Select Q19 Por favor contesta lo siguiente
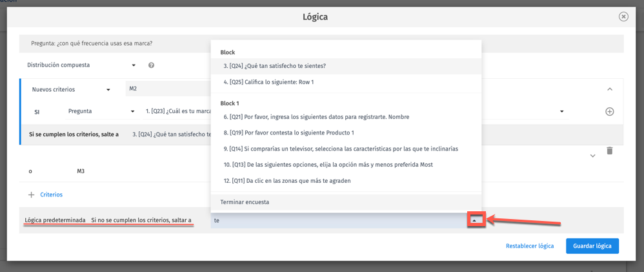The image size is (644, 272). coord(346,133)
